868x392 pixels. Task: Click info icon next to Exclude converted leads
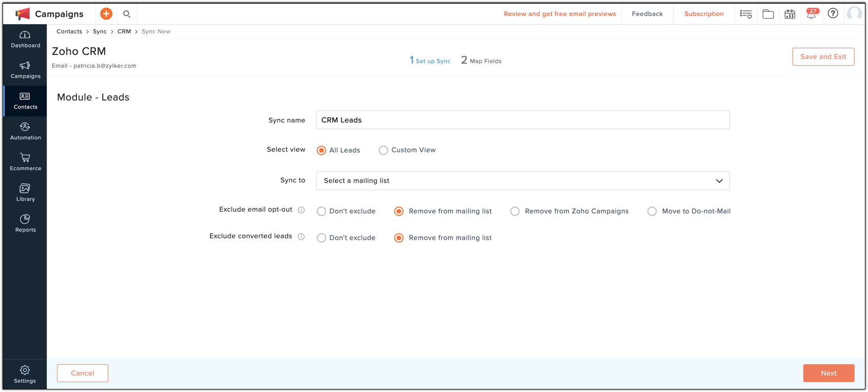[x=301, y=237]
